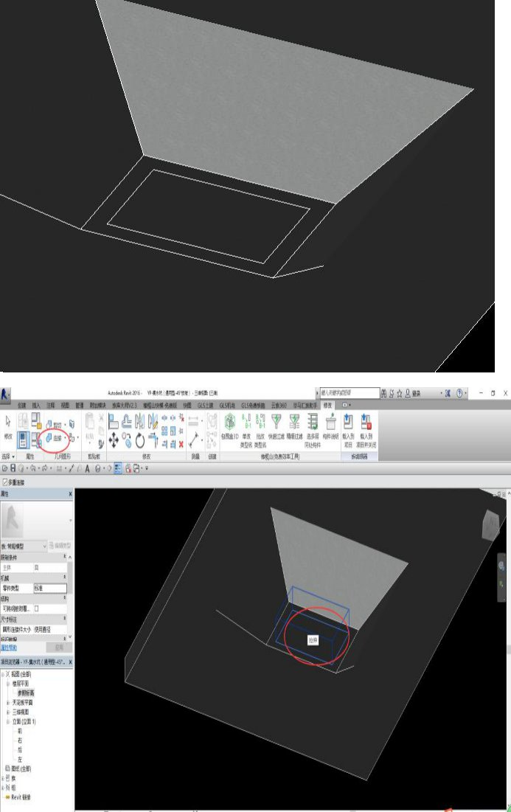Open the 族: 常规模型 type dropdown

coord(45,546)
